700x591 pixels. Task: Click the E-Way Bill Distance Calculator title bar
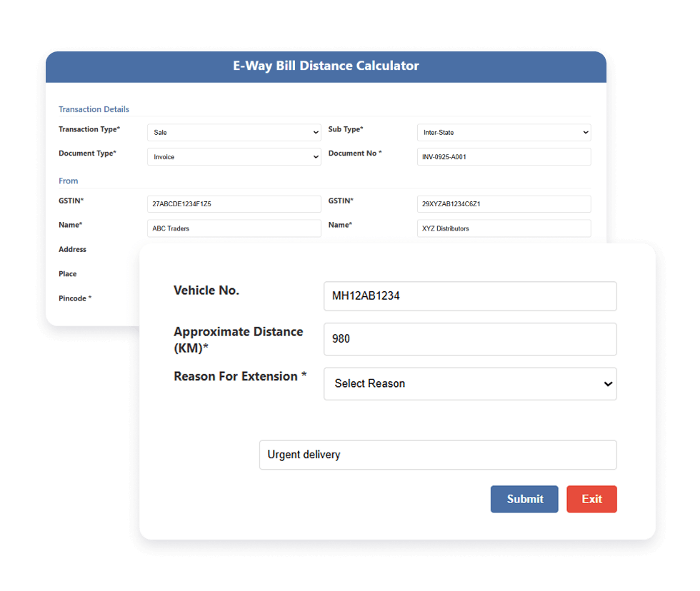(x=326, y=66)
